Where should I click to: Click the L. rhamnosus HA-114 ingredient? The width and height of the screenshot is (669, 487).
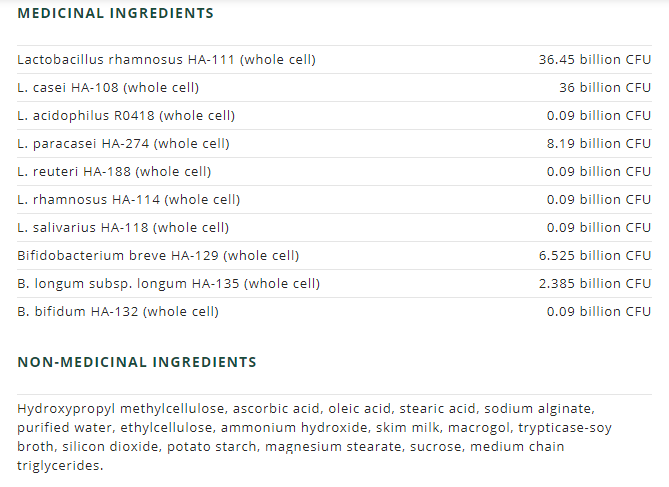pos(128,200)
